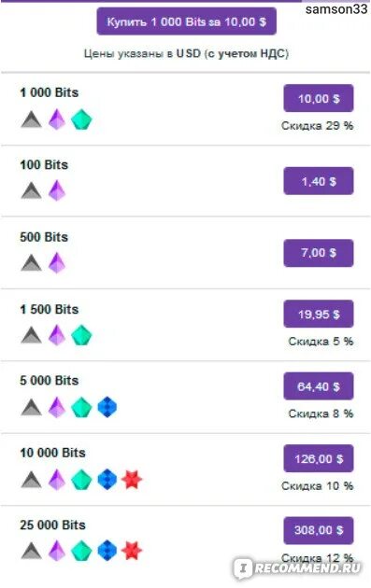371x588 pixels.
Task: Click the gray triangle gem under 500 Bits
Action: tap(32, 262)
